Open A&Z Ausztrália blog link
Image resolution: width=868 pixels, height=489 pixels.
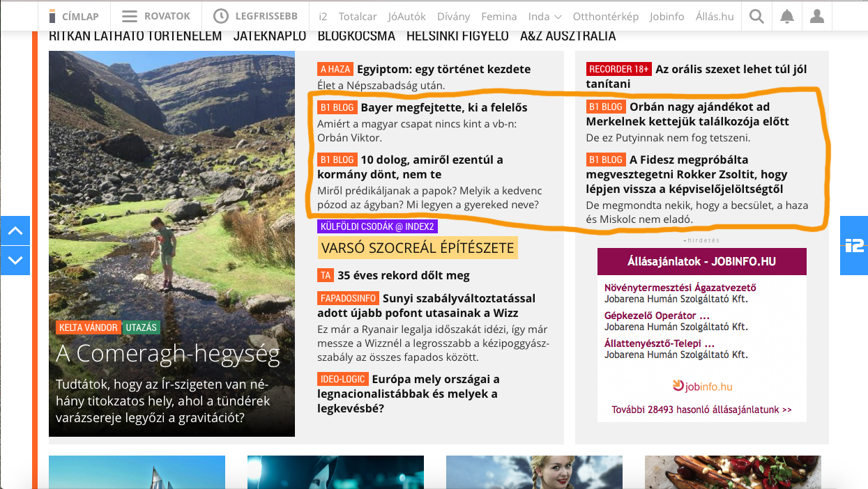[568, 36]
